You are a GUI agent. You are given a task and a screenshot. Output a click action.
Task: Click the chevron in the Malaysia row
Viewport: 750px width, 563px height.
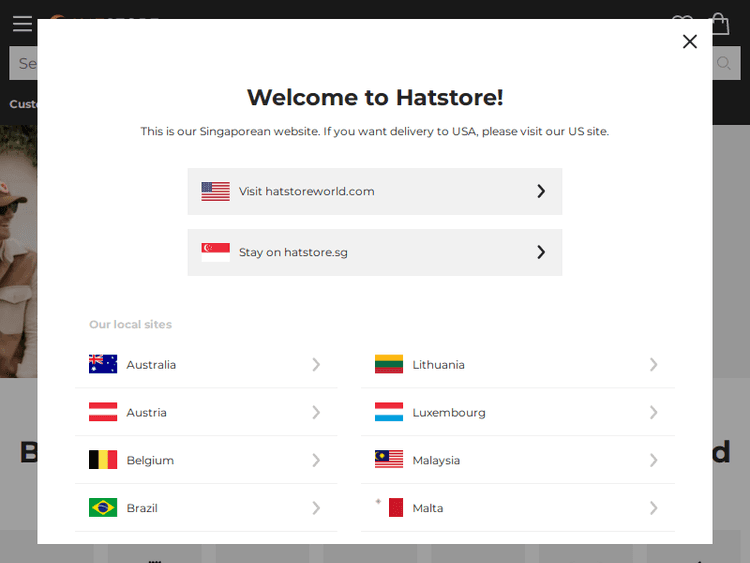point(653,460)
